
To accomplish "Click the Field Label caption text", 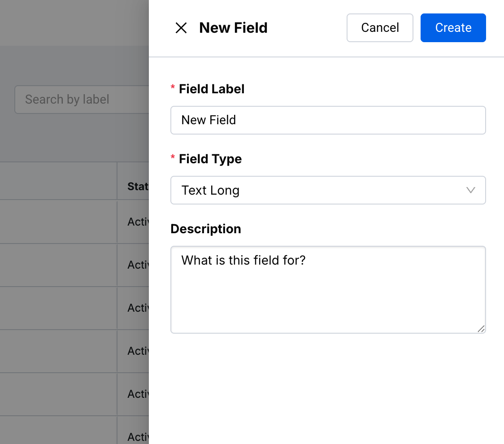I will tap(212, 89).
